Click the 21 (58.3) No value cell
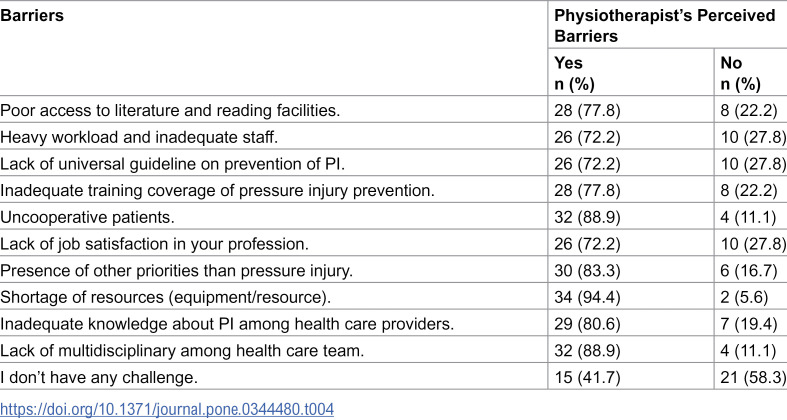Screen dimensions: 787x420 click(x=753, y=377)
